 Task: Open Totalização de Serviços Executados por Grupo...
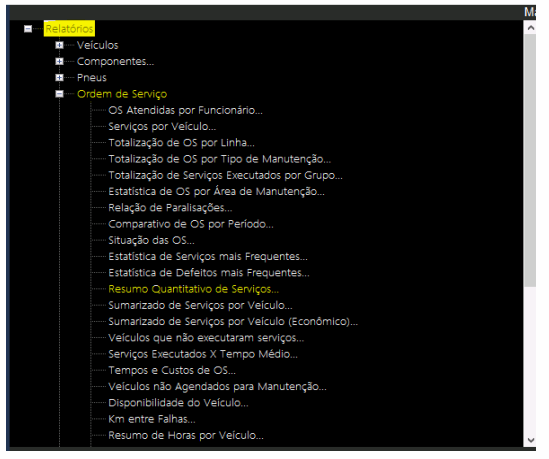pyautogui.click(x=225, y=175)
